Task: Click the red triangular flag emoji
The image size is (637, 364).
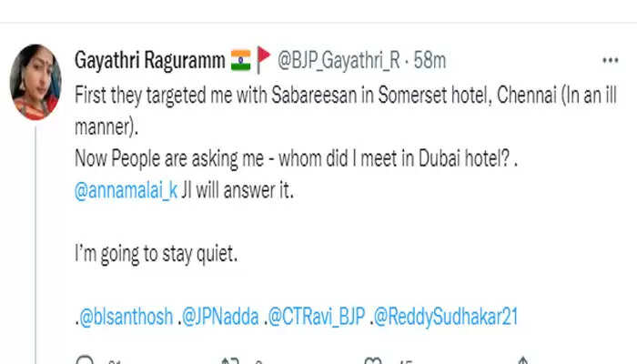Action: [x=265, y=59]
